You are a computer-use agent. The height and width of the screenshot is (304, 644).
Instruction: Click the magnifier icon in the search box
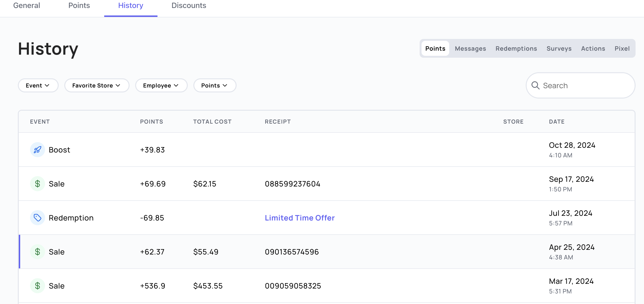pyautogui.click(x=535, y=85)
